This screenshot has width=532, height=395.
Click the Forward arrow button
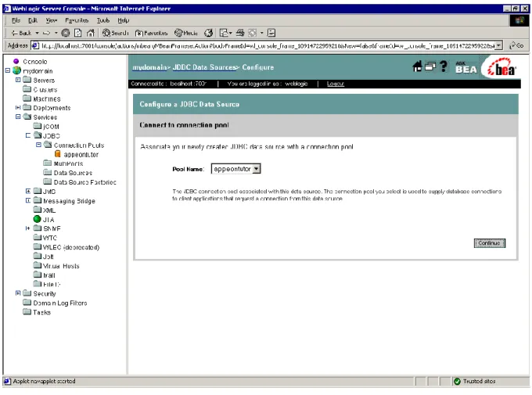click(47, 33)
